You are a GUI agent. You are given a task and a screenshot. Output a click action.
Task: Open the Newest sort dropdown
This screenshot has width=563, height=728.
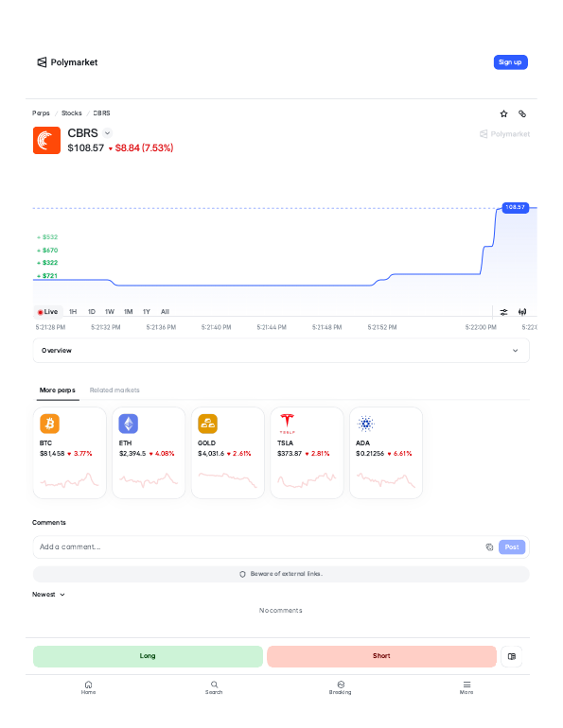(48, 595)
